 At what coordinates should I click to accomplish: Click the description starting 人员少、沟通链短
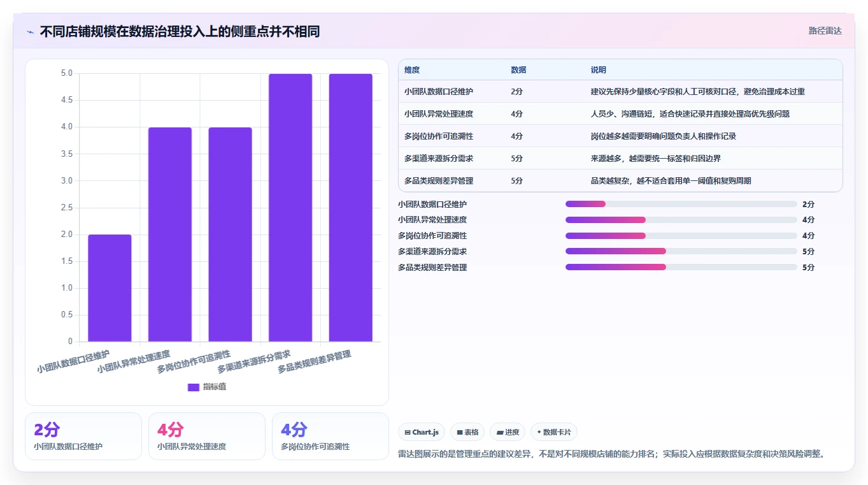tap(690, 114)
